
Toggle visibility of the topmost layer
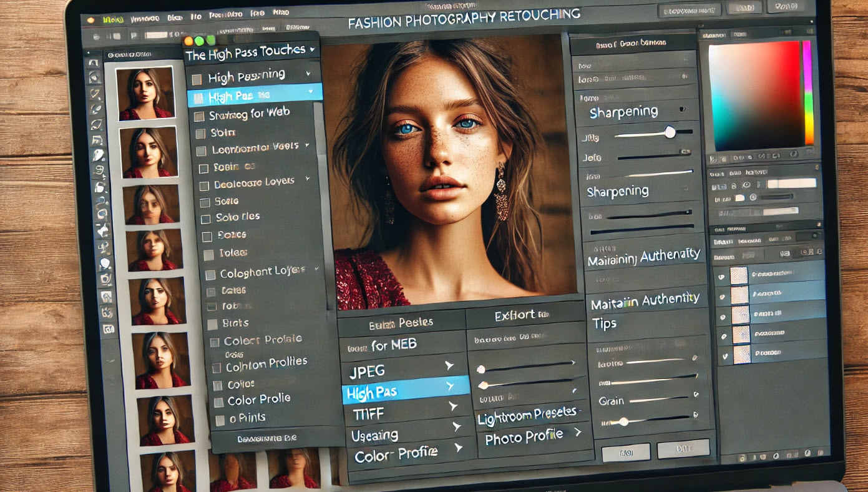723,275
